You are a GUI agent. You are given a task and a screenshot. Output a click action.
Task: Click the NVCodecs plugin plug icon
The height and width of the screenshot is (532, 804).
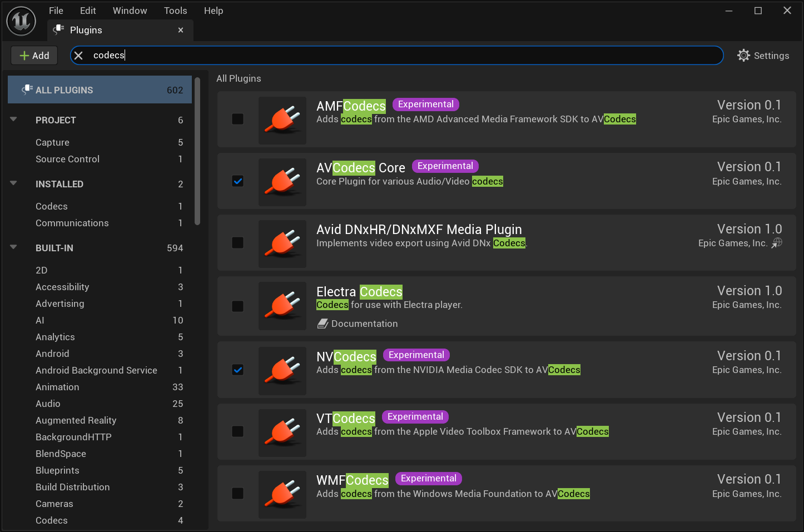point(282,371)
